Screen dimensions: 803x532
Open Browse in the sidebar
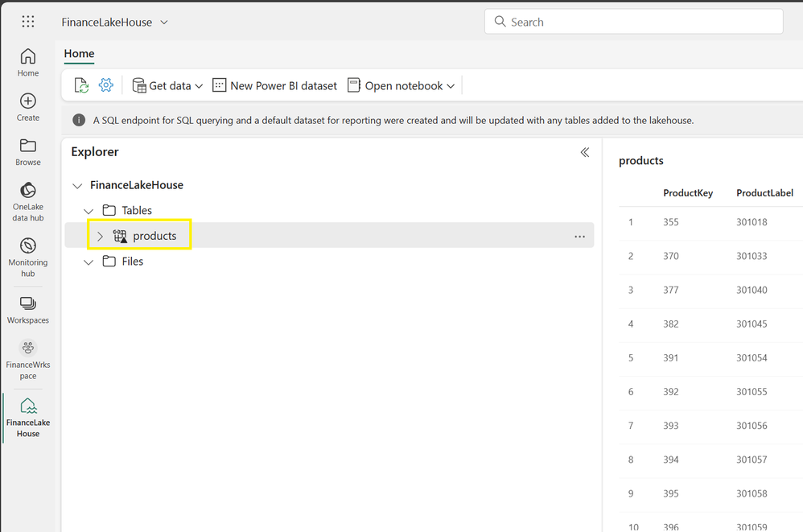coord(28,151)
